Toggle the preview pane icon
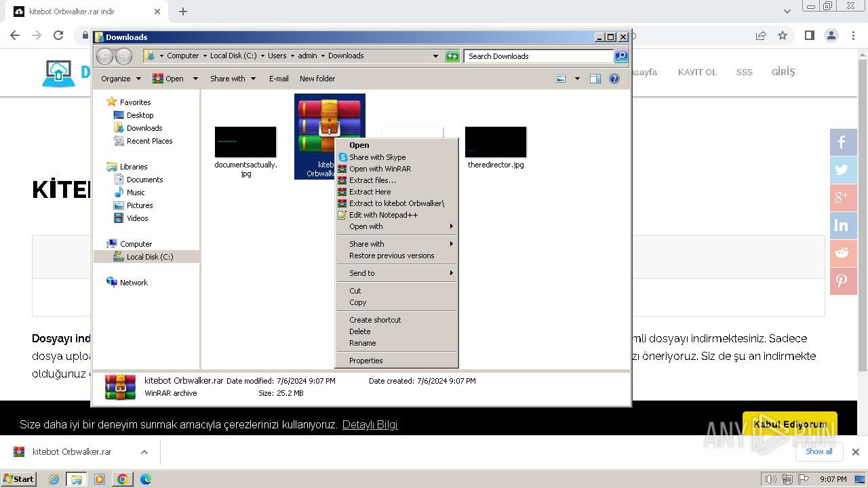This screenshot has height=488, width=868. [x=595, y=79]
